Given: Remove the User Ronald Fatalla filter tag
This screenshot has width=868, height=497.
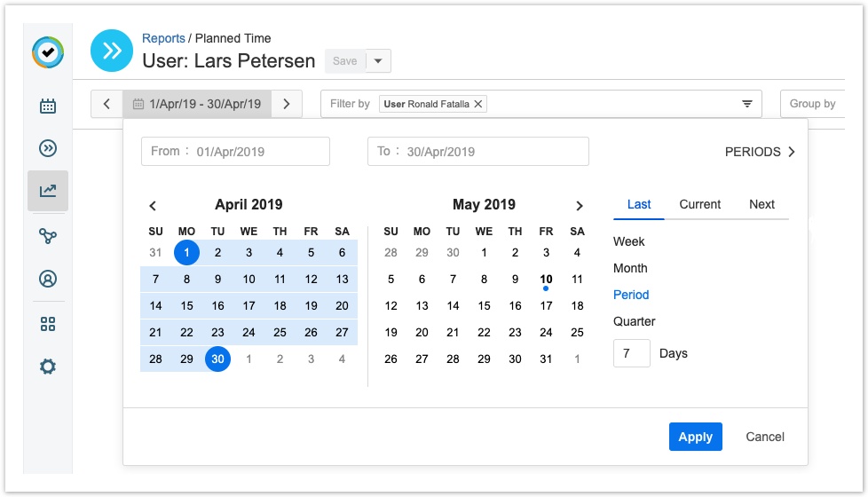Looking at the screenshot, I should [478, 104].
